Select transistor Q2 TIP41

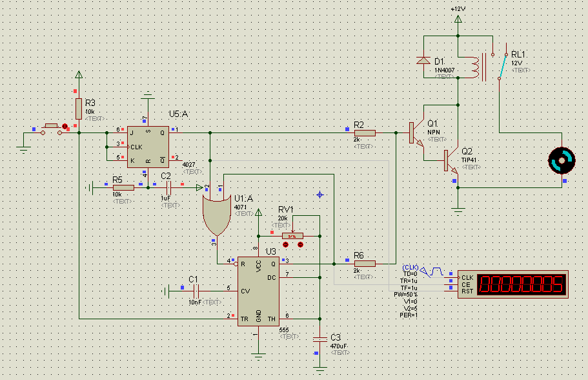pos(451,161)
